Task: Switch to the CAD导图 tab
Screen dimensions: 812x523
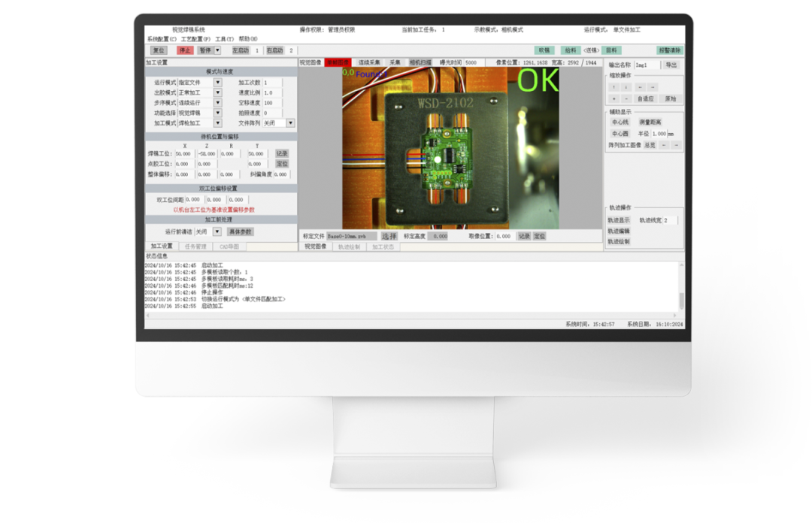Action: (229, 247)
